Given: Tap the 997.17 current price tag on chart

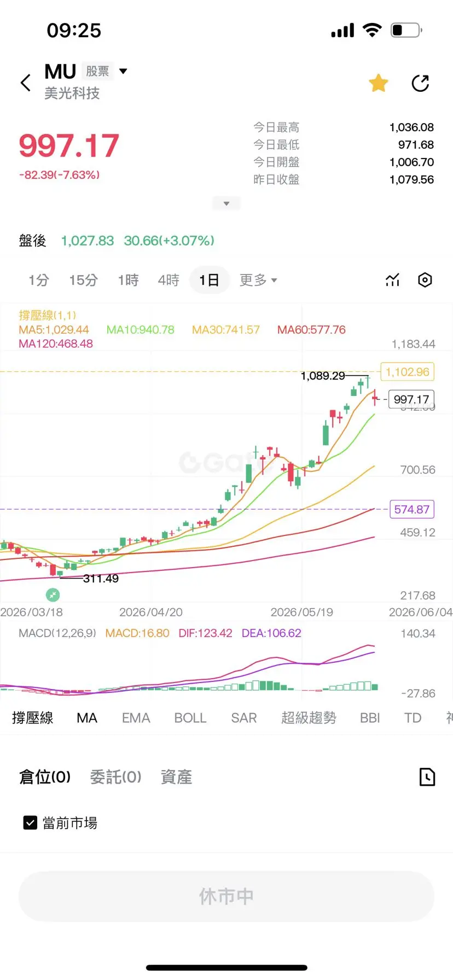Looking at the screenshot, I should click(411, 399).
